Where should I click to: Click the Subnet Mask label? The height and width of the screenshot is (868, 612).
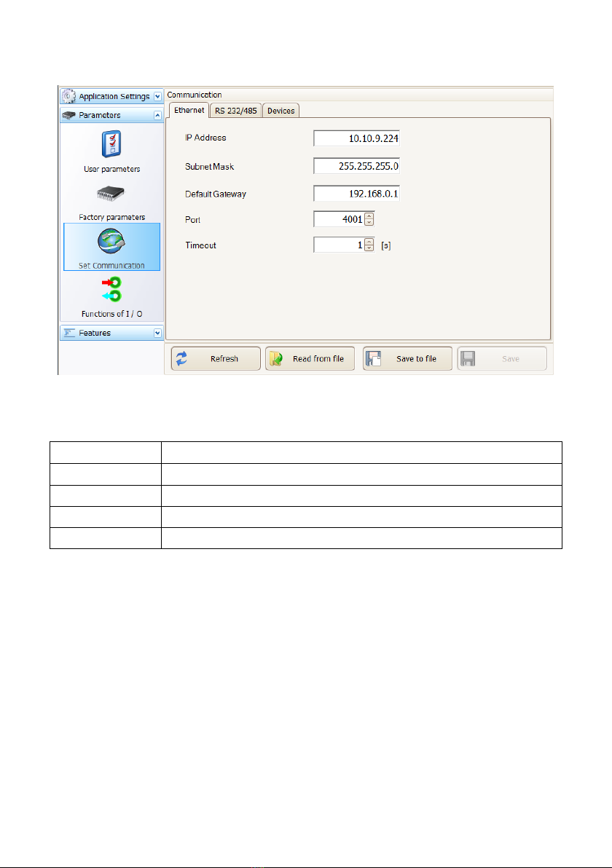pyautogui.click(x=209, y=167)
